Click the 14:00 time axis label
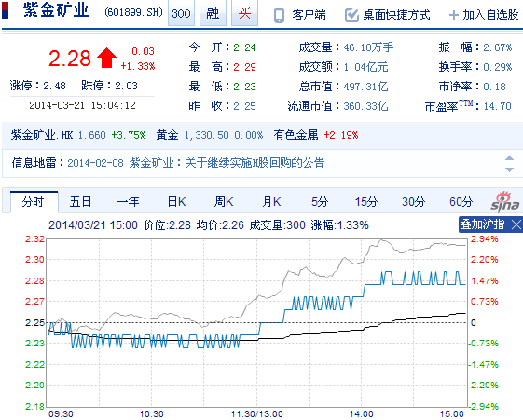 [x=361, y=414]
